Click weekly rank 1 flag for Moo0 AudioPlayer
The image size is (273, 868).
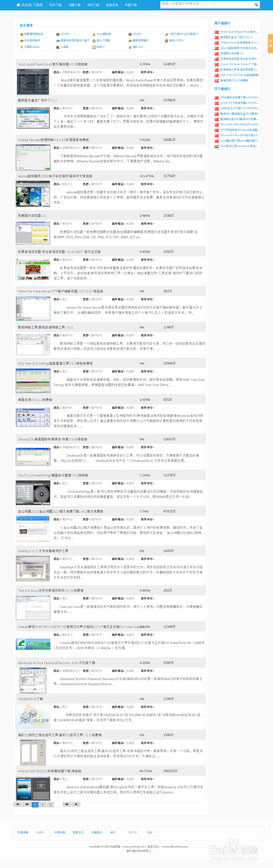(x=217, y=32)
